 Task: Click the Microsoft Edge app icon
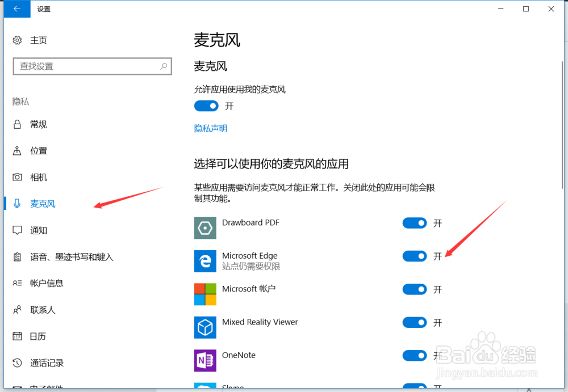tap(205, 261)
